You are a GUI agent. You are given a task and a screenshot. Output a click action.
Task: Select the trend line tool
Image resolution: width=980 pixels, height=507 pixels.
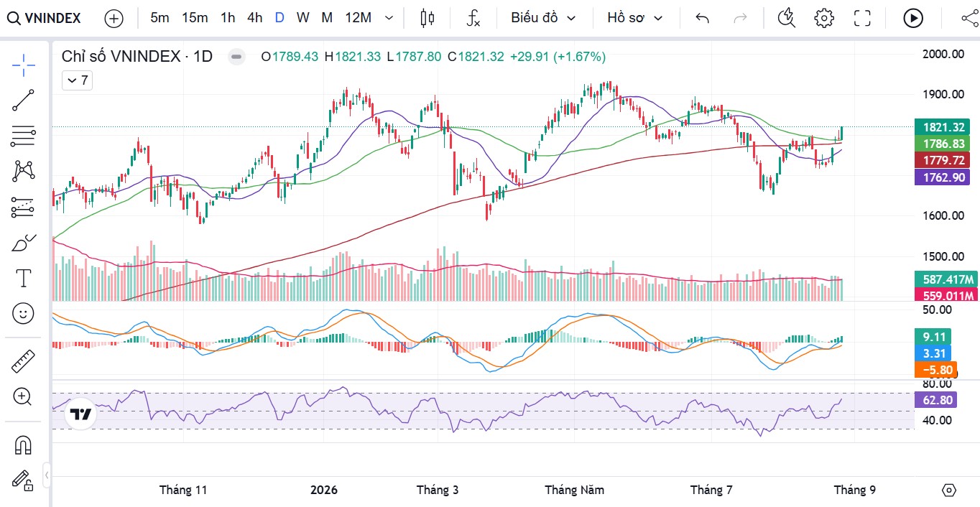[23, 101]
